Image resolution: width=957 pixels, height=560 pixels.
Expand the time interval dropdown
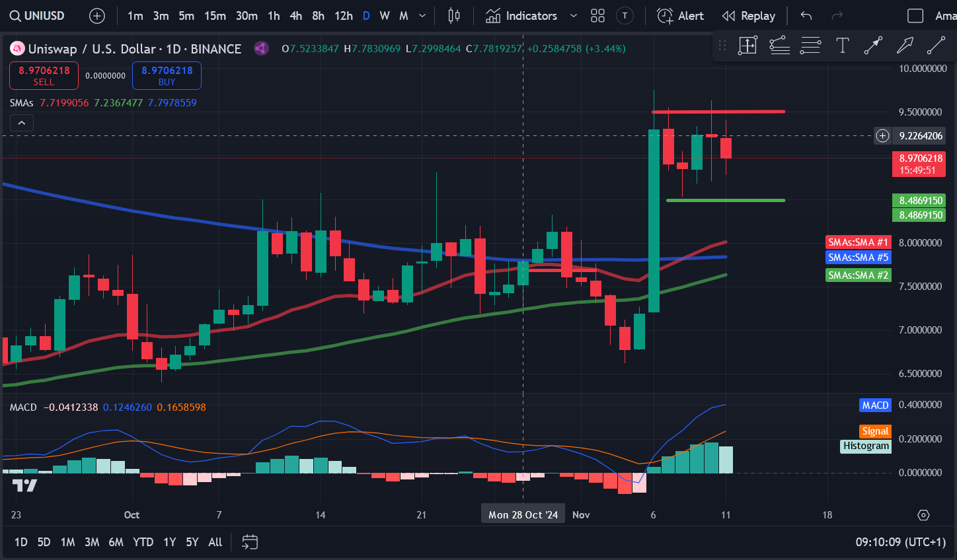coord(422,16)
